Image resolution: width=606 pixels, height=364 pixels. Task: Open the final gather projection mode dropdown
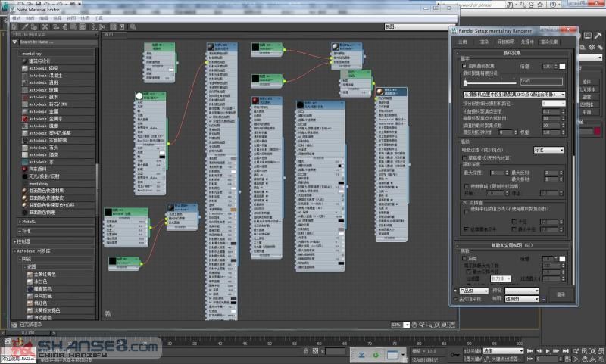514,94
